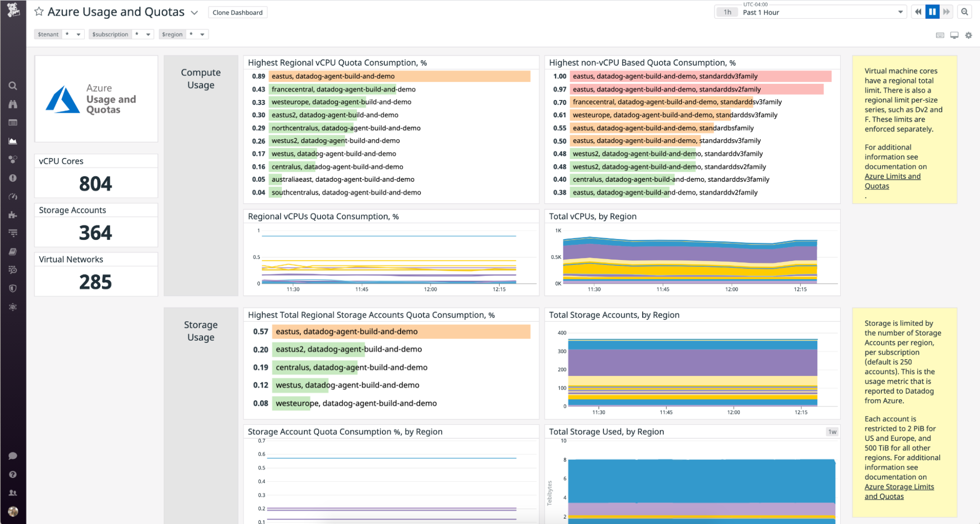980x524 pixels.
Task: Open Security via the shield icon
Action: [13, 288]
